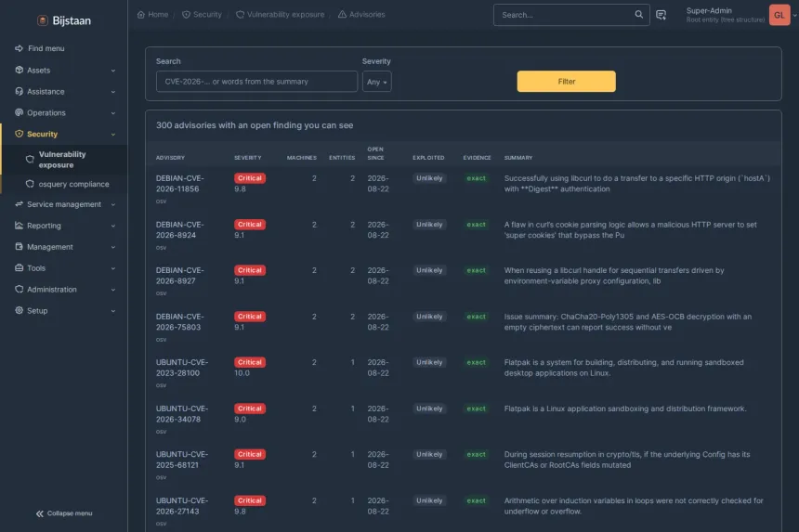Click the Assets cube icon
The width and height of the screenshot is (799, 532).
pos(19,70)
